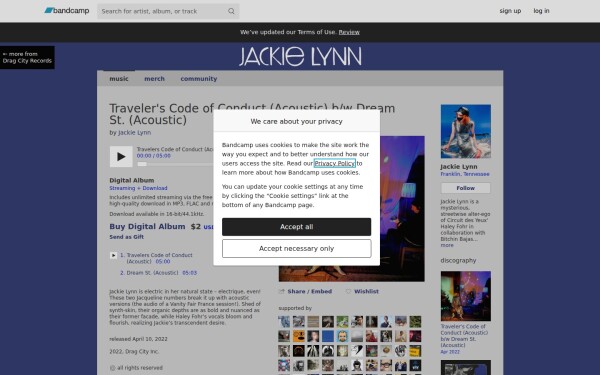Switch to the merch tab
The image size is (600, 375).
(x=154, y=78)
